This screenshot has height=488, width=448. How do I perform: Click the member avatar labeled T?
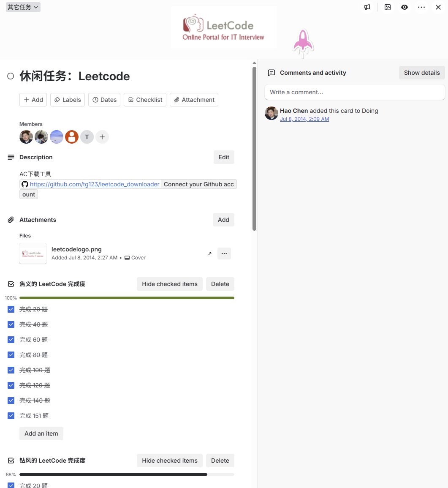tap(87, 137)
